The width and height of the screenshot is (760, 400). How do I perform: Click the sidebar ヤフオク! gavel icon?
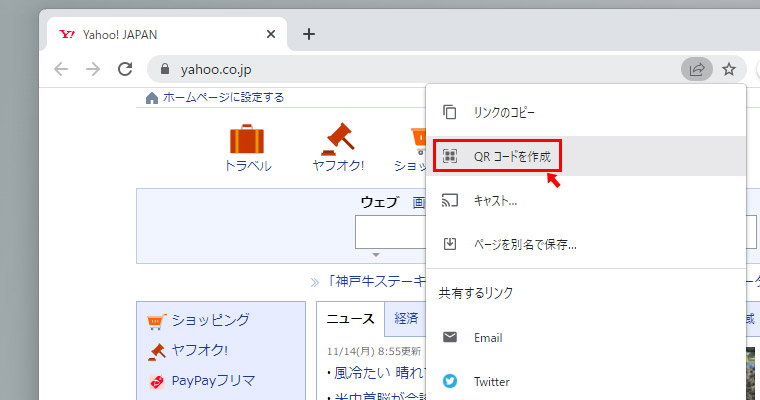click(157, 352)
